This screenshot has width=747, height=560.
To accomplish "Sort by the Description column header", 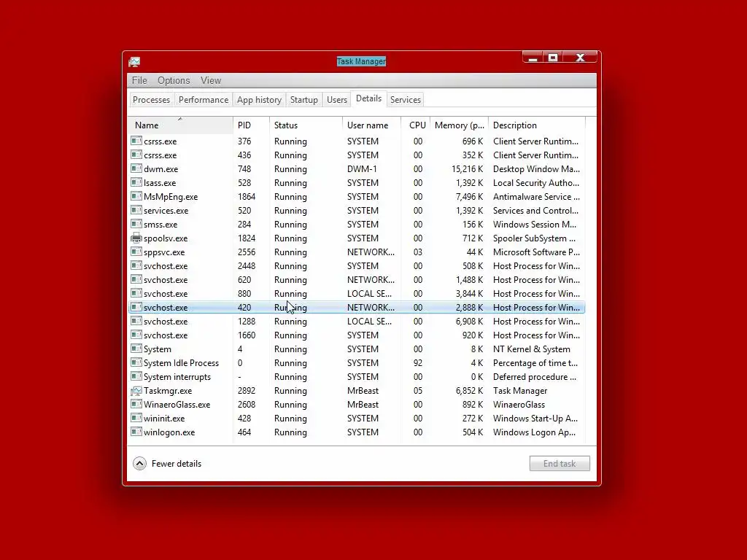I will [x=537, y=125].
